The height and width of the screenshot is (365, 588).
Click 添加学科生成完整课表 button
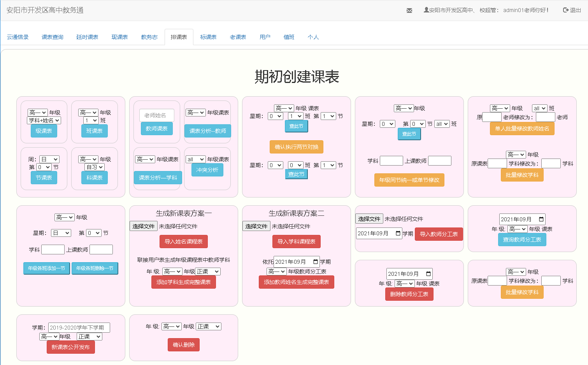point(184,282)
